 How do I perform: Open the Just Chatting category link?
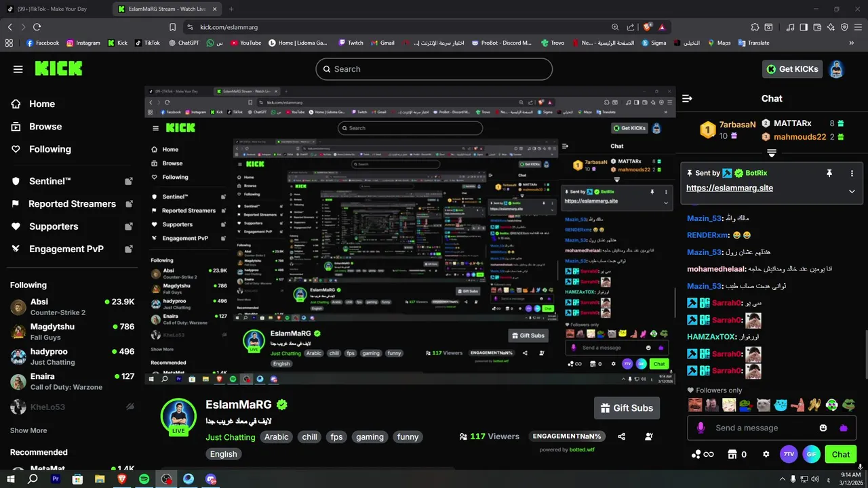[x=231, y=437]
